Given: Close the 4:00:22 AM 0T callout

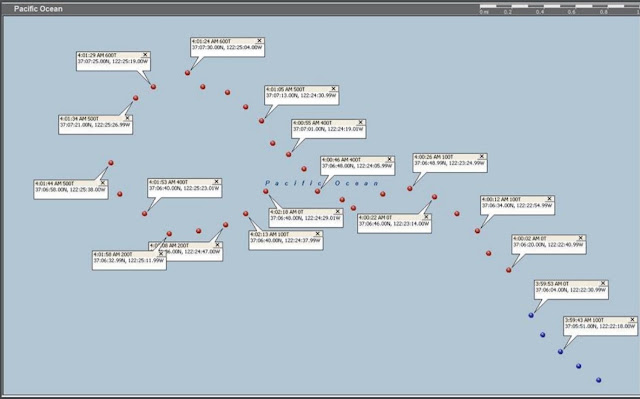Looking at the screenshot, I should (426, 217).
